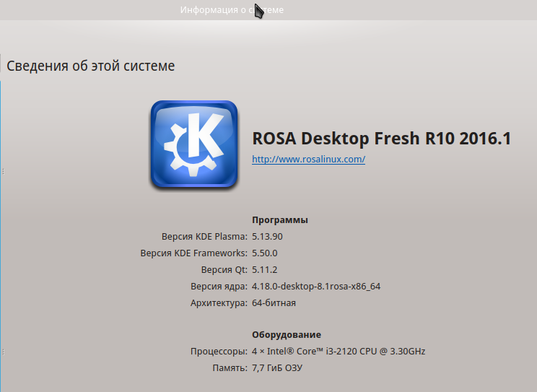This screenshot has height=392, width=537.
Task: Open the www.rosalinux.com hyperlink
Action: [308, 160]
